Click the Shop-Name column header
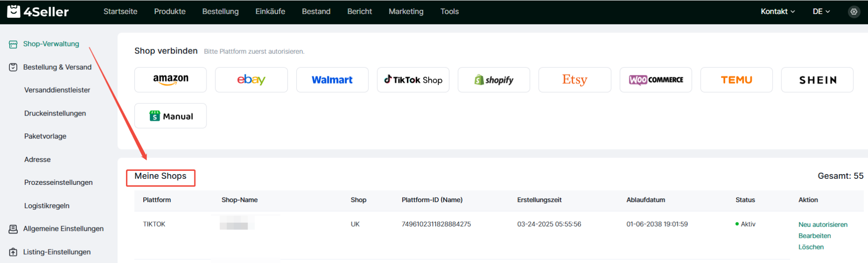The image size is (868, 263). coord(240,200)
